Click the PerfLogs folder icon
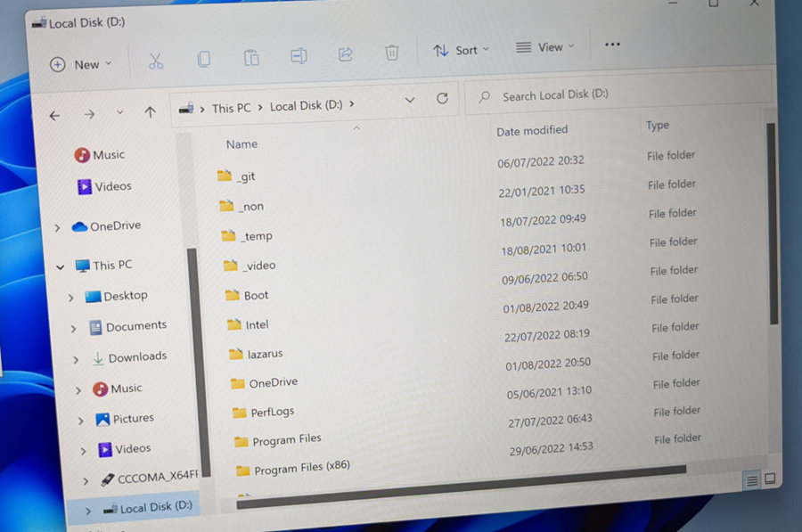This screenshot has width=802, height=532. [x=240, y=412]
